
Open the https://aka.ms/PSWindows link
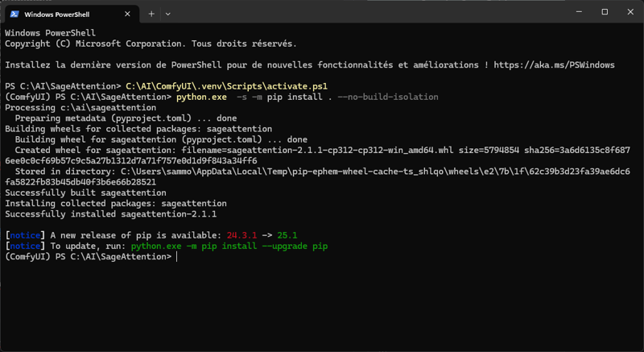(x=554, y=65)
